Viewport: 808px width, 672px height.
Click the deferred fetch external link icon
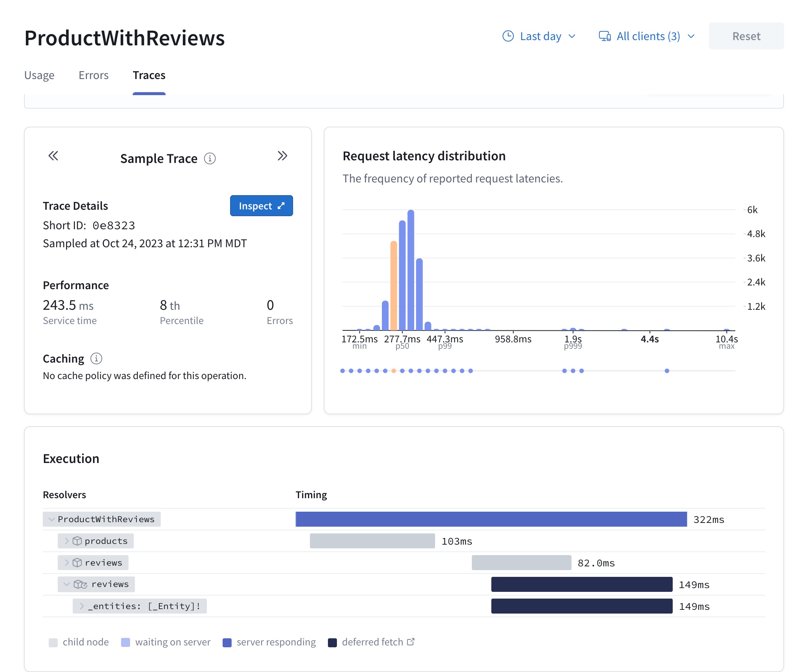point(411,642)
